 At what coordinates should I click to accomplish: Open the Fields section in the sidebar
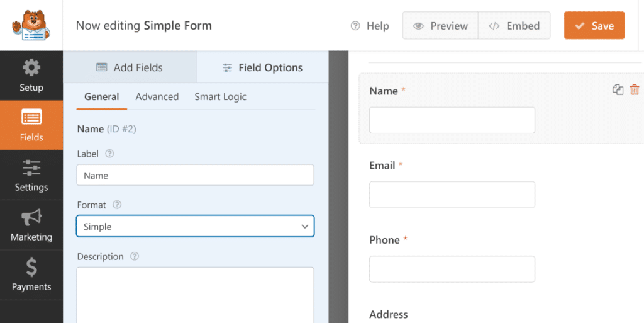(31, 125)
